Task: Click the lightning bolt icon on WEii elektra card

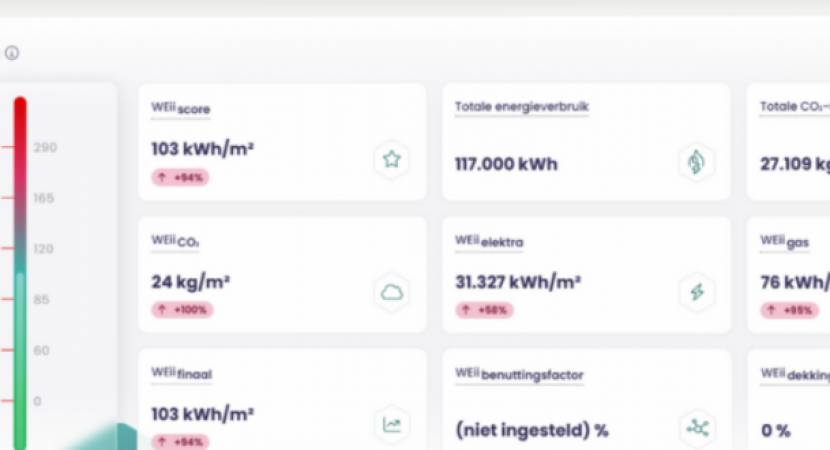Action: 696,292
